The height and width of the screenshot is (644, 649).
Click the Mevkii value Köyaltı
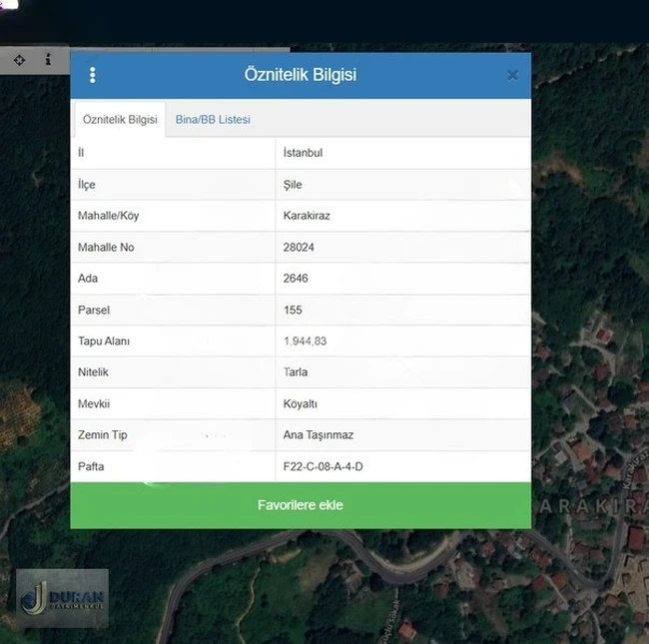(301, 403)
